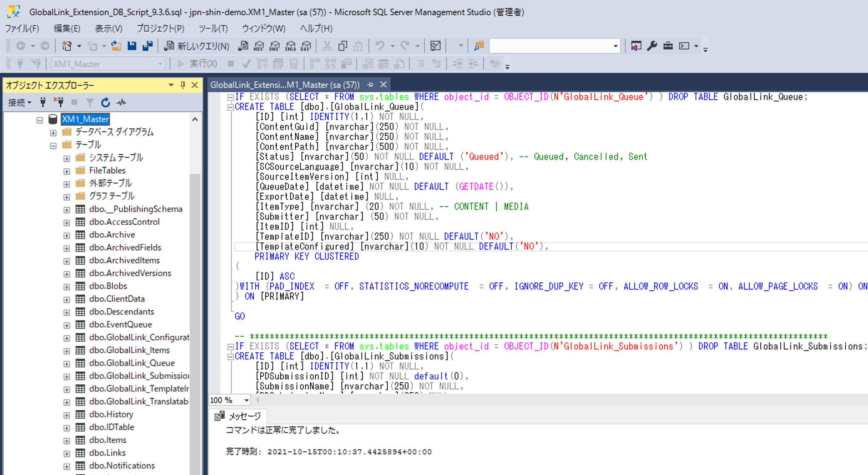Viewport: 868px width, 475px height.
Task: Click the Activity Monitor icon
Action: tap(435, 46)
